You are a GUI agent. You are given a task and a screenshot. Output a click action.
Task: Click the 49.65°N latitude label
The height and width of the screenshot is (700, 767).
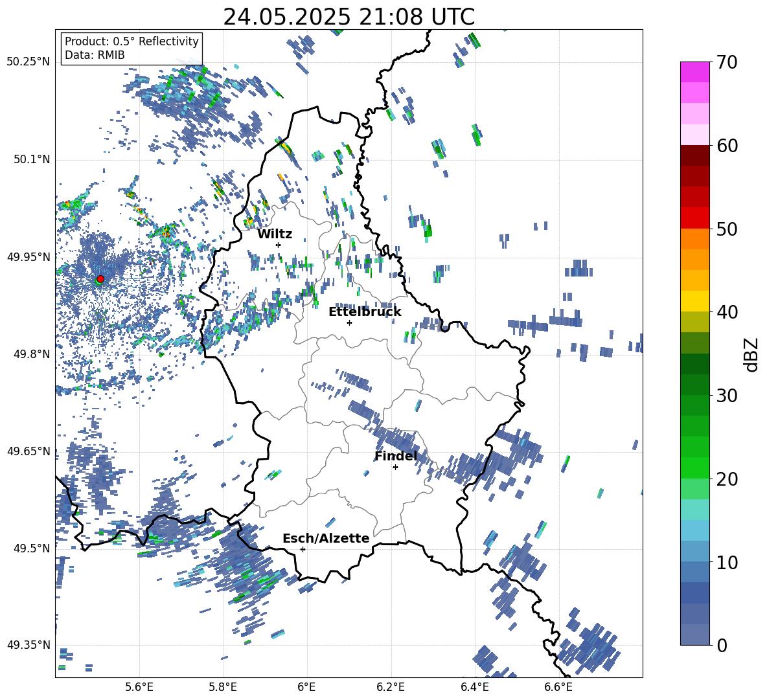(29, 451)
